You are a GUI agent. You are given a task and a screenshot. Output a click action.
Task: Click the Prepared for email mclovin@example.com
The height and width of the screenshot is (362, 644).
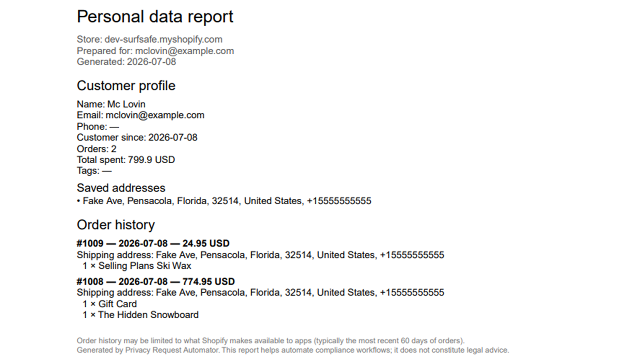pyautogui.click(x=184, y=51)
